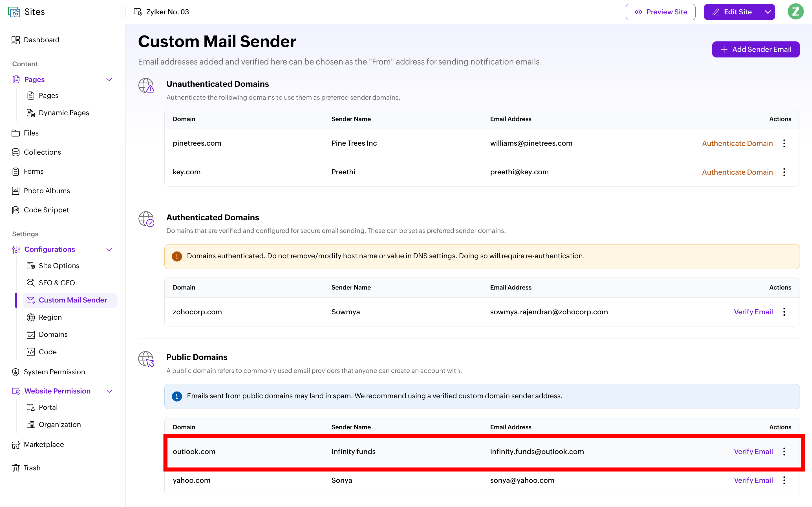Open three-dot menu for zohocorp.com row

[x=784, y=312]
